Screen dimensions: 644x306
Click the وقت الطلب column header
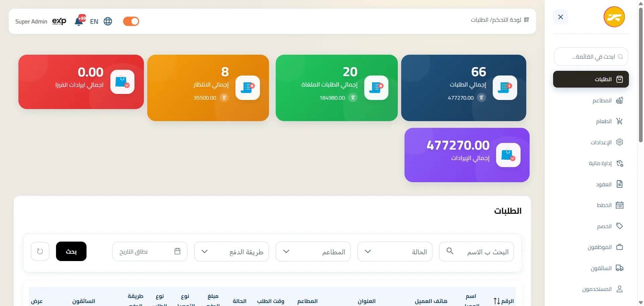271,301
